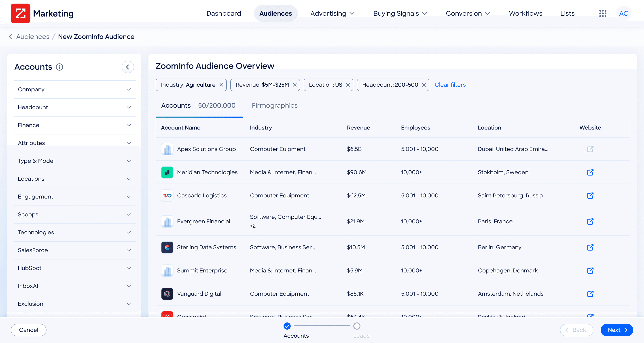
Task: Sort by the Employees column header
Action: point(415,128)
